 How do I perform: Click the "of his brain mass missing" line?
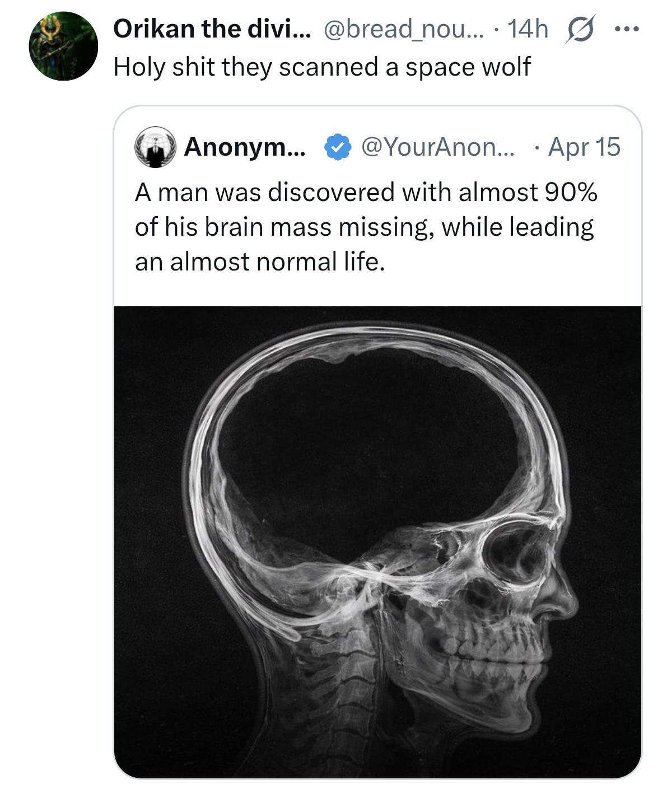[x=364, y=227]
